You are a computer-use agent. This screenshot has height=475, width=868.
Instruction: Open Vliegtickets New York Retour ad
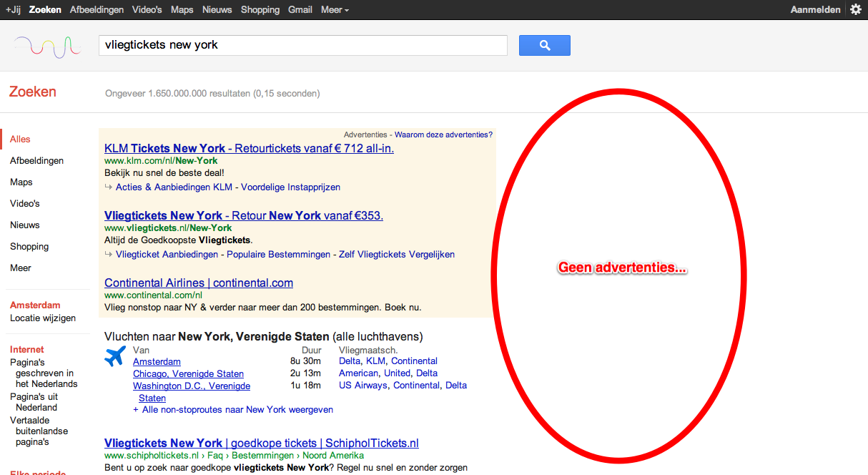click(244, 216)
